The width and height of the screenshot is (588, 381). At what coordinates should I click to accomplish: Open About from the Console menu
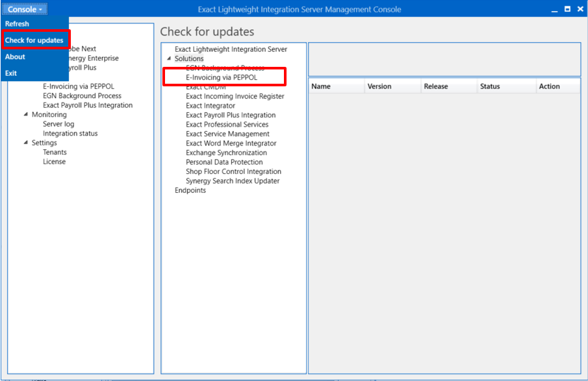15,56
